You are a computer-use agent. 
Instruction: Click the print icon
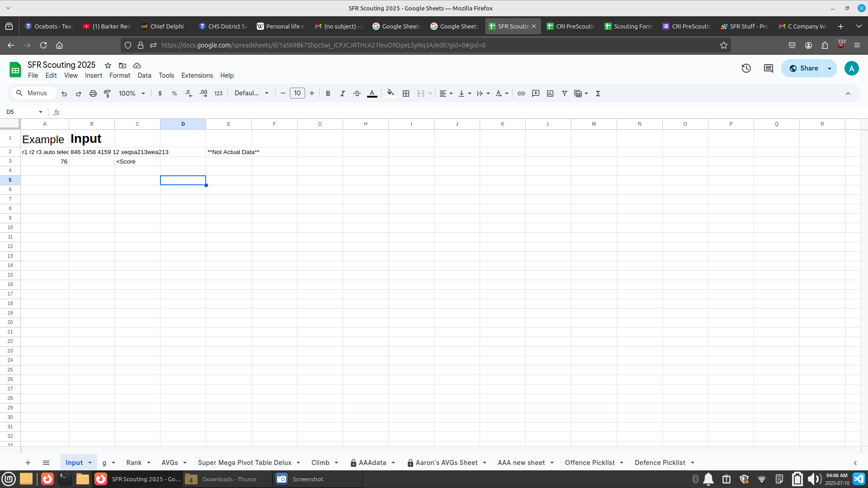point(93,94)
